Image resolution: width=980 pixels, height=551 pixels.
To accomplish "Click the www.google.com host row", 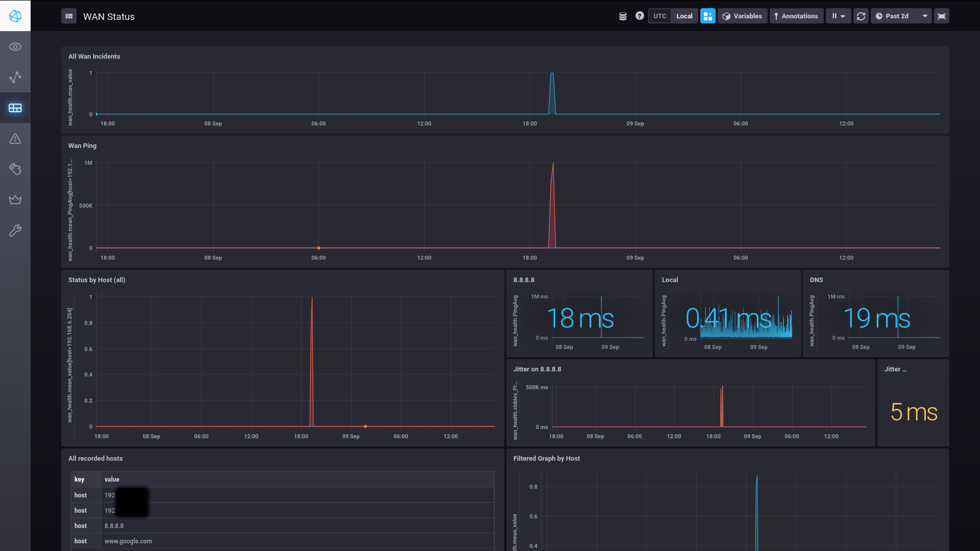I will point(128,541).
